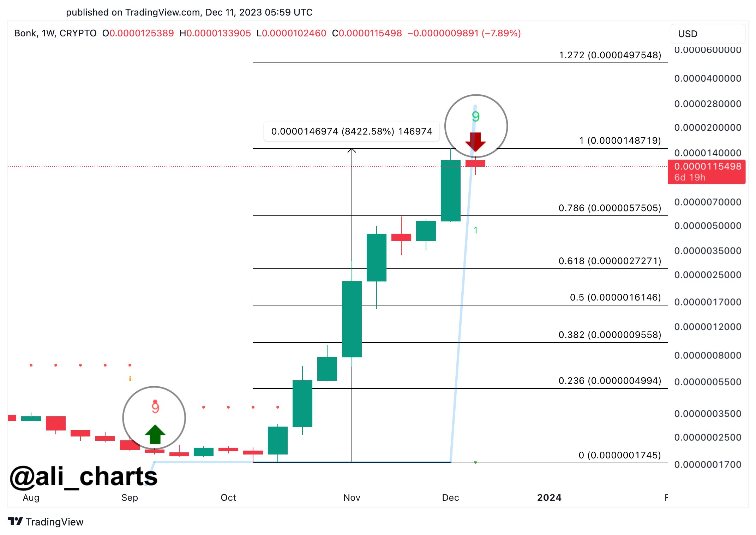Select the 0.618 Fibonacci level label
The width and height of the screenshot is (756, 535).
(x=610, y=261)
